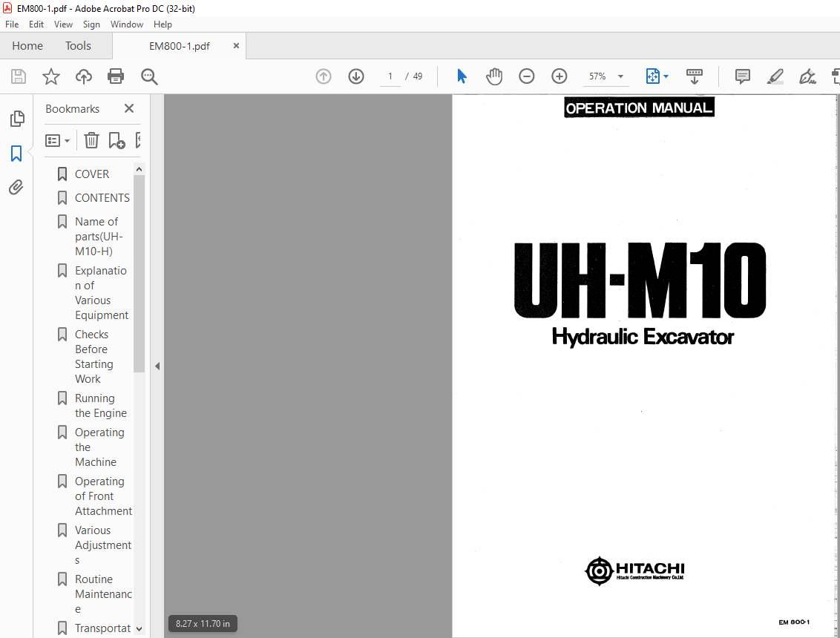This screenshot has height=638, width=840.
Task: Open the Help menu
Action: 163,24
